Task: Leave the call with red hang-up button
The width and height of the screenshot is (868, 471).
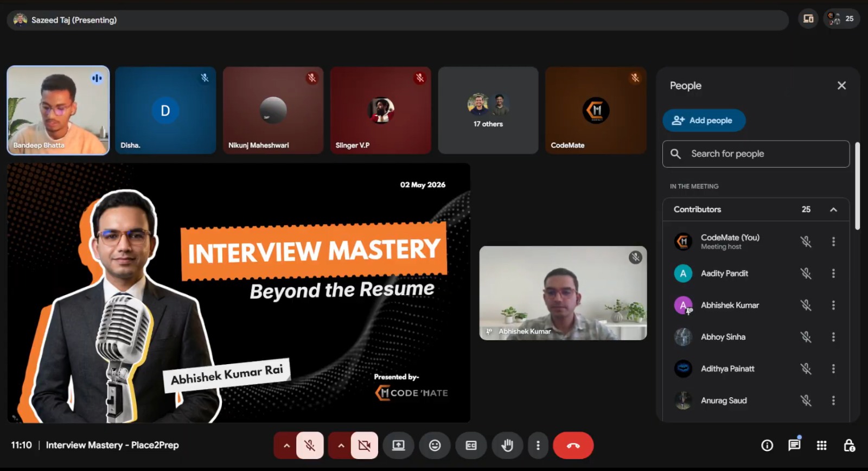Action: 573,445
